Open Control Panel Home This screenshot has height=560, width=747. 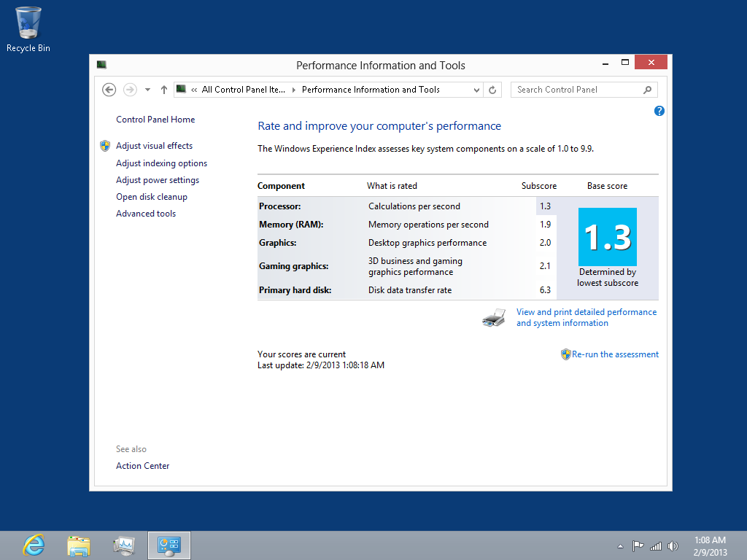point(155,120)
